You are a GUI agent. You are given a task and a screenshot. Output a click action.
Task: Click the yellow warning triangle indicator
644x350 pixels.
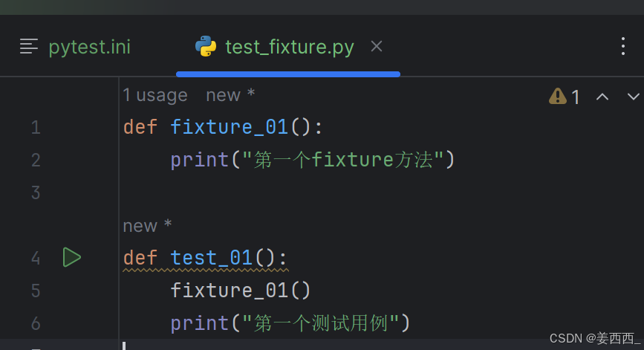pyautogui.click(x=558, y=96)
